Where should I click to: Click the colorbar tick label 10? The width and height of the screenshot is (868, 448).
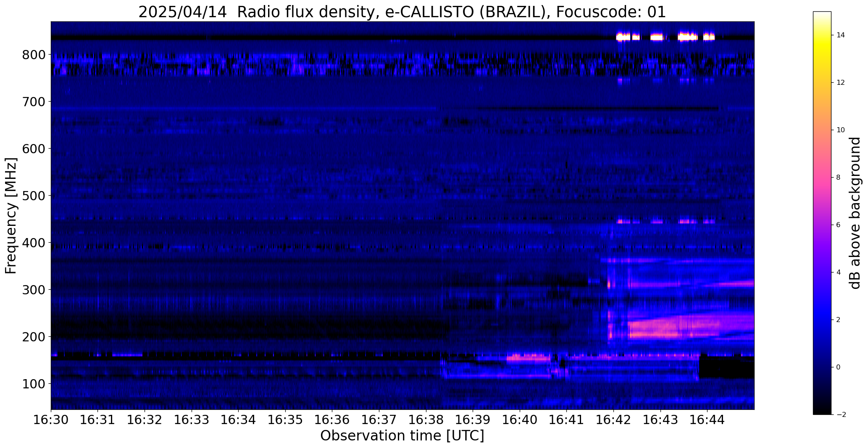841,130
